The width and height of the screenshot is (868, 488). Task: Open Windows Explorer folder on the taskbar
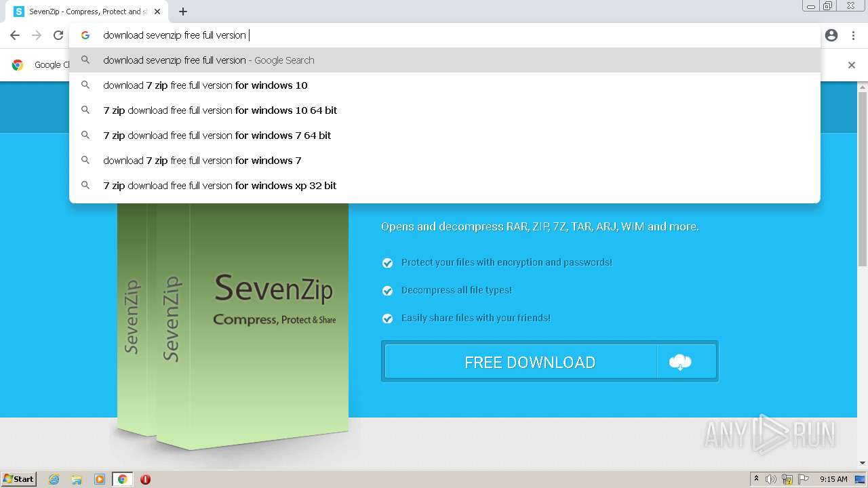(x=77, y=479)
